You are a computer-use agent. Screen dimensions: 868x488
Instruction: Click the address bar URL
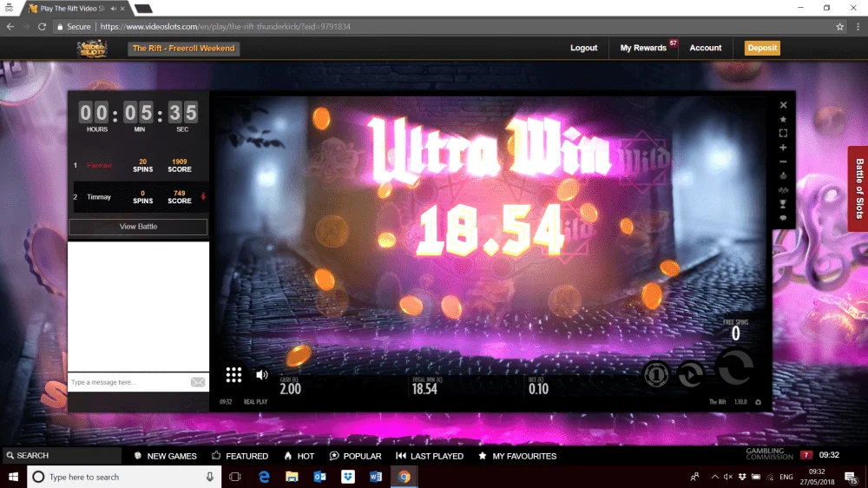pos(226,27)
